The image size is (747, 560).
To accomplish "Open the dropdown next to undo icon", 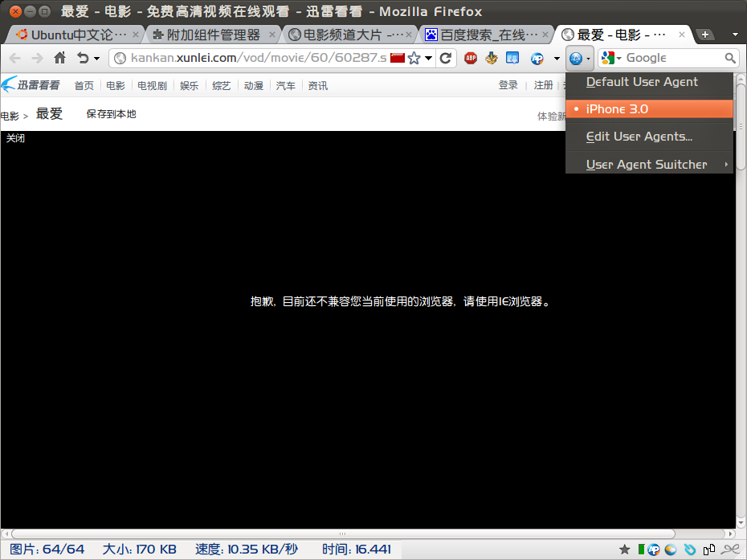I will pos(96,59).
